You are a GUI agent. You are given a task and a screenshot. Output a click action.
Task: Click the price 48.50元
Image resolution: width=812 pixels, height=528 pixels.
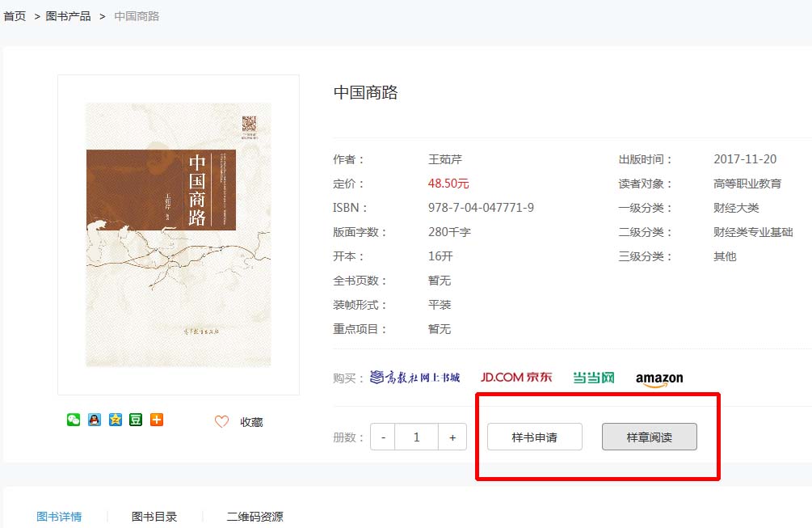pos(448,184)
